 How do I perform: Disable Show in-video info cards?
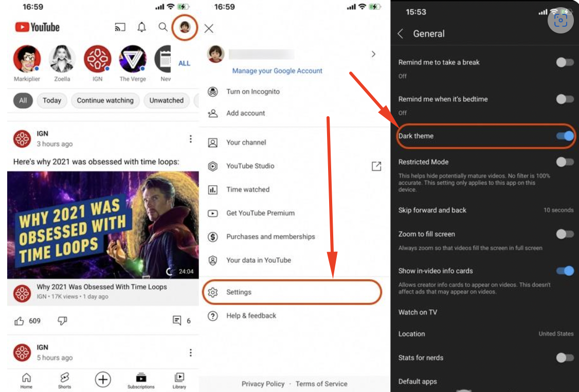[x=565, y=271]
